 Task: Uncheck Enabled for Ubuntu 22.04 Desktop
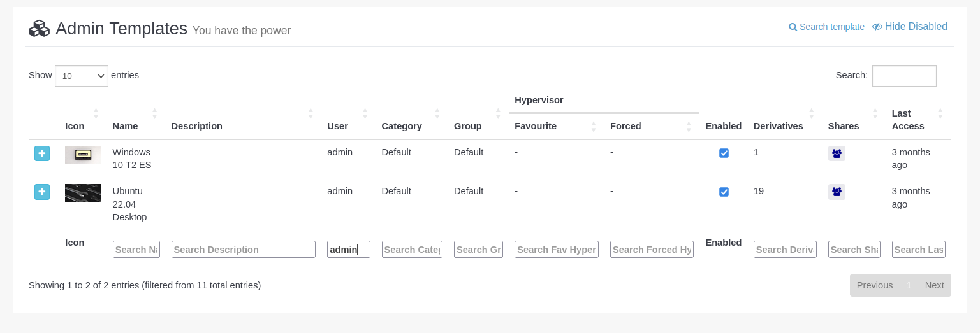(724, 192)
